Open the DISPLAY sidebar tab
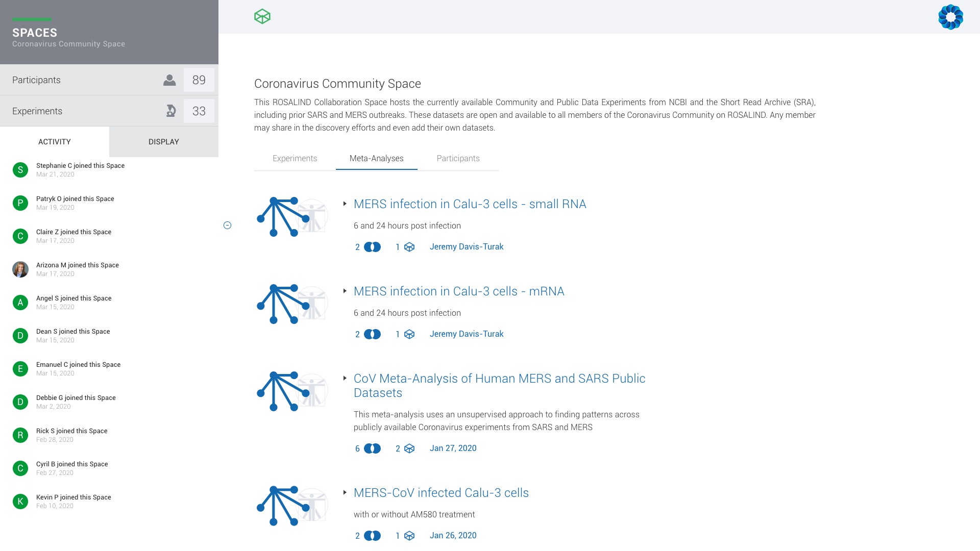 pyautogui.click(x=163, y=142)
